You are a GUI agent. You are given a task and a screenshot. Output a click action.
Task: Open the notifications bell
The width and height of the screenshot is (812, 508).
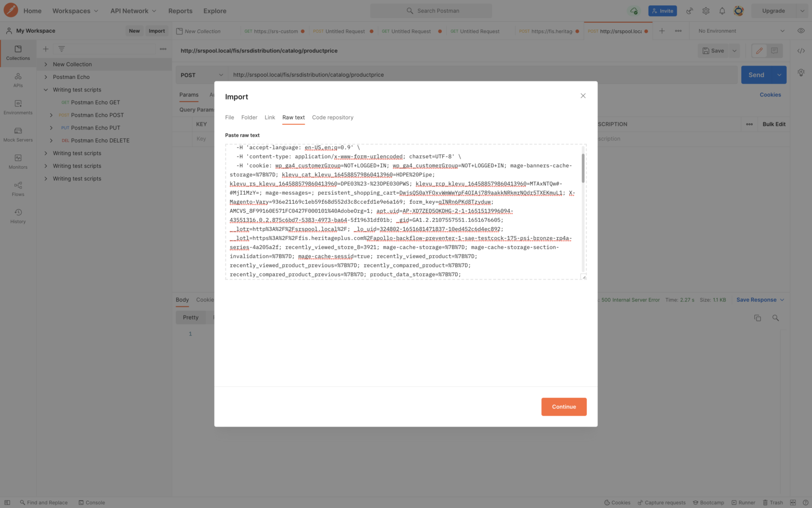pos(722,11)
